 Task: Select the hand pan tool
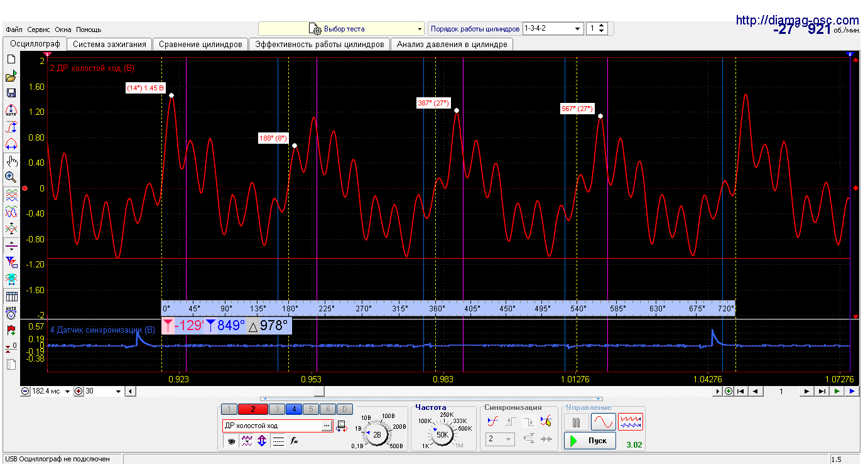pyautogui.click(x=11, y=161)
